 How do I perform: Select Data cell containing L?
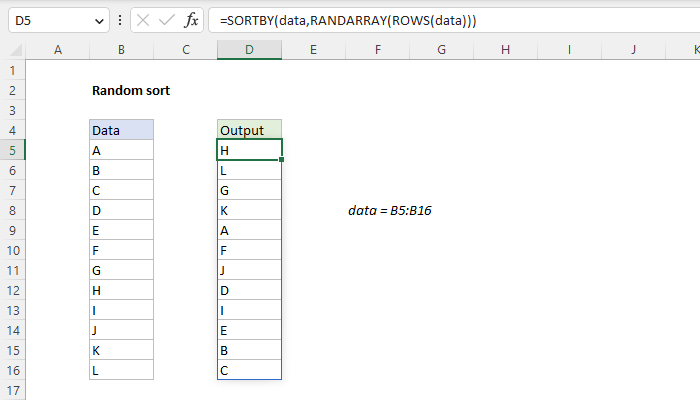[x=121, y=370]
